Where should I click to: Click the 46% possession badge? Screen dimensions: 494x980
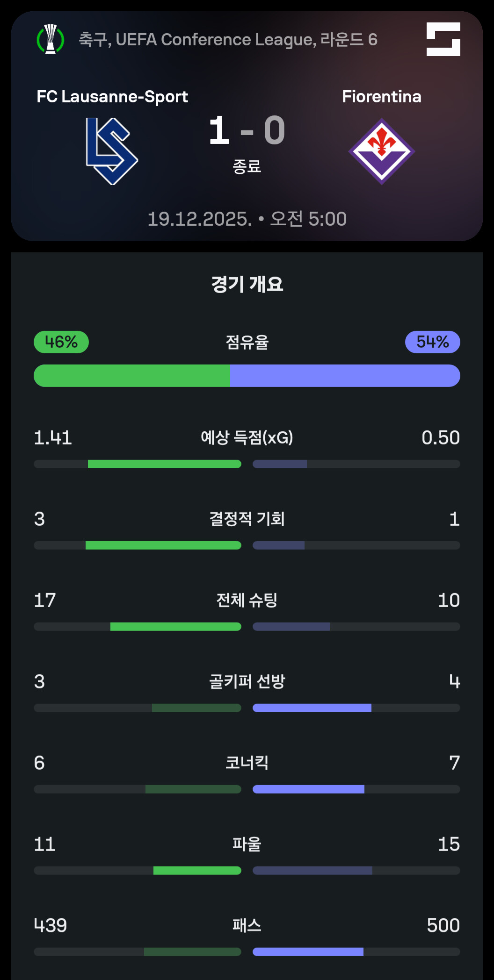(61, 342)
